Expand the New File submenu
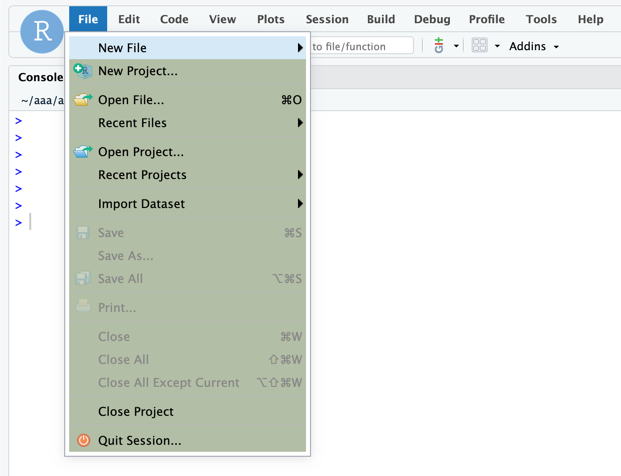 point(187,48)
